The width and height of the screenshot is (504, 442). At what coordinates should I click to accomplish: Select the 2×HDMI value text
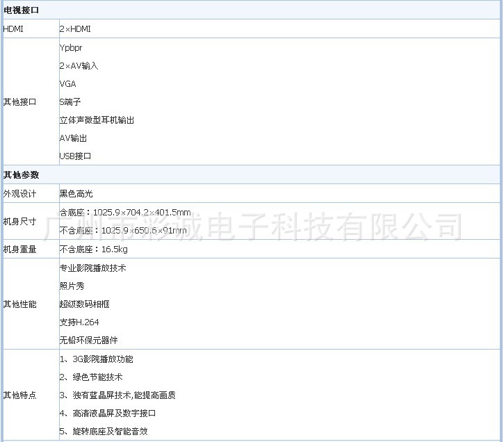75,29
